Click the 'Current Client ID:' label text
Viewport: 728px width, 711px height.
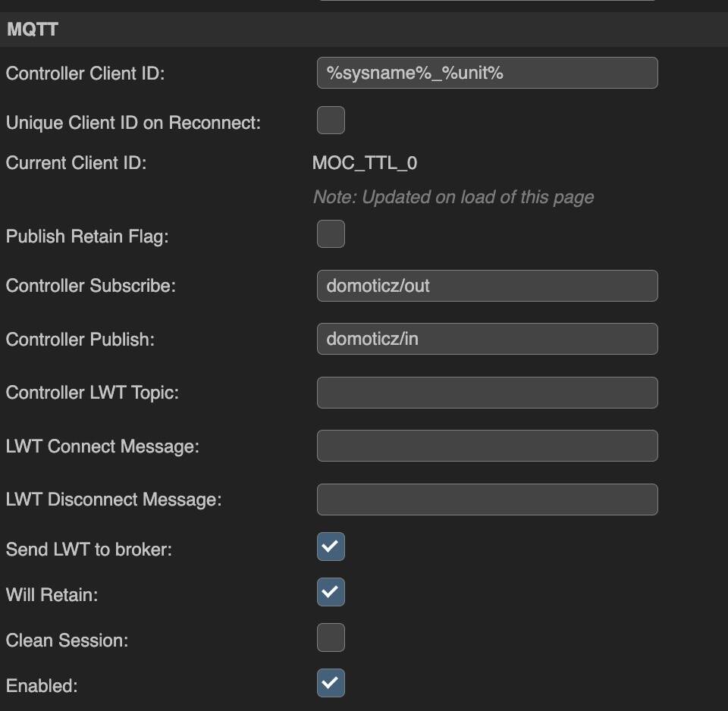pyautogui.click(x=76, y=163)
